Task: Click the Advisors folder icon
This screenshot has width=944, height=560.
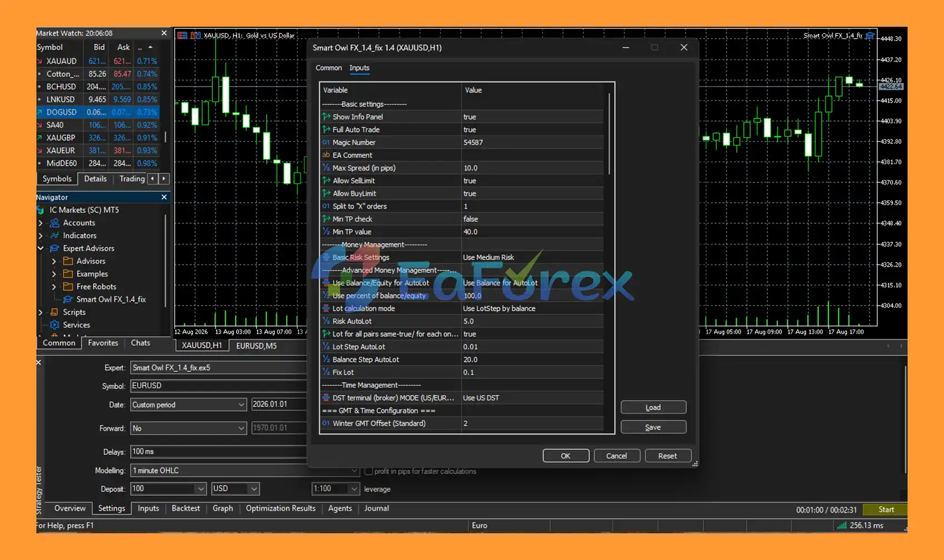Action: 68,261
